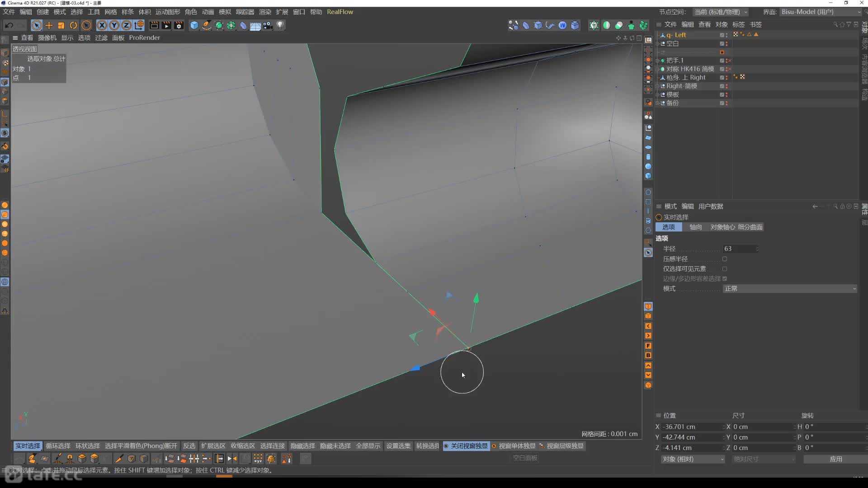Click the deformer capsule icon
This screenshot has height=488, width=868.
coord(243,25)
